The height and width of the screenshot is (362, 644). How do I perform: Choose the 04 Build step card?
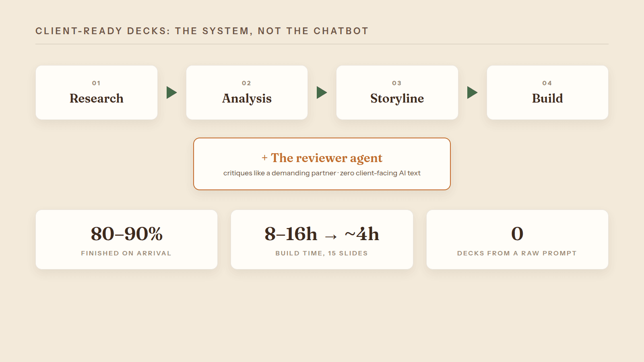pyautogui.click(x=547, y=93)
